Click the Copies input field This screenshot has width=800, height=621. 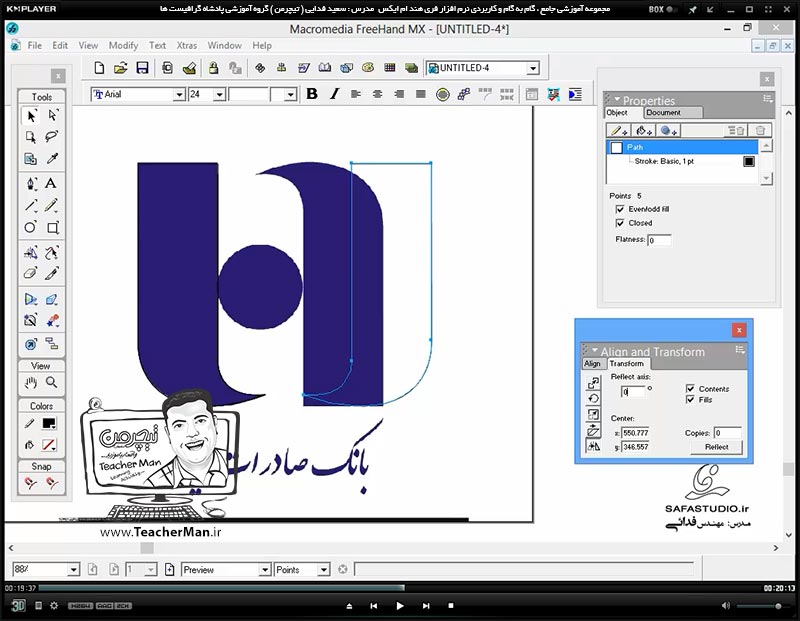727,433
